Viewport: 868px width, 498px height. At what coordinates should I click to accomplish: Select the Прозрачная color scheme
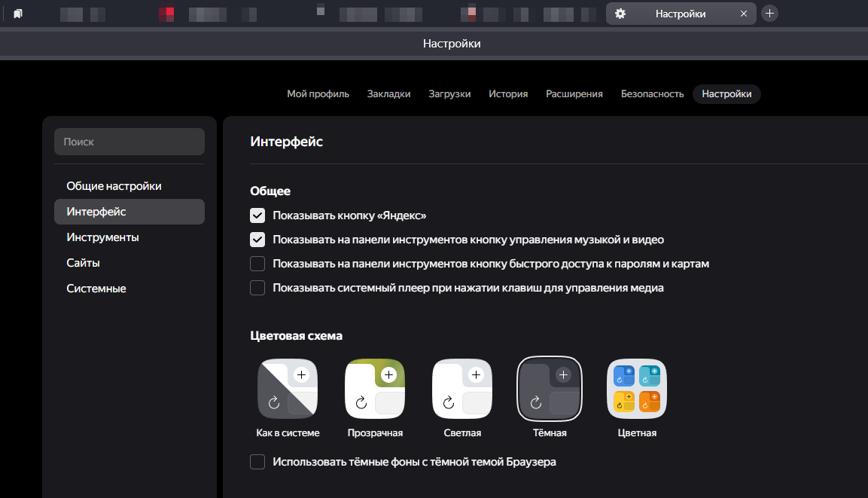[x=375, y=389]
